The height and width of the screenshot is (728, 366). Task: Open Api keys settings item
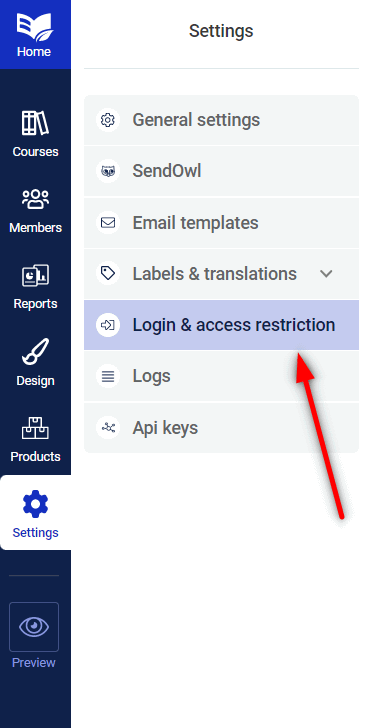pyautogui.click(x=222, y=428)
